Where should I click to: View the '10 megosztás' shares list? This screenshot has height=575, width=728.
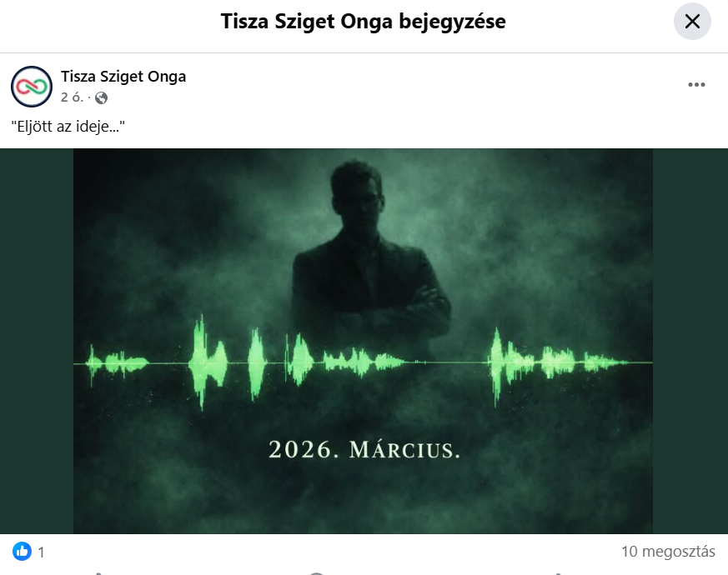pyautogui.click(x=668, y=552)
